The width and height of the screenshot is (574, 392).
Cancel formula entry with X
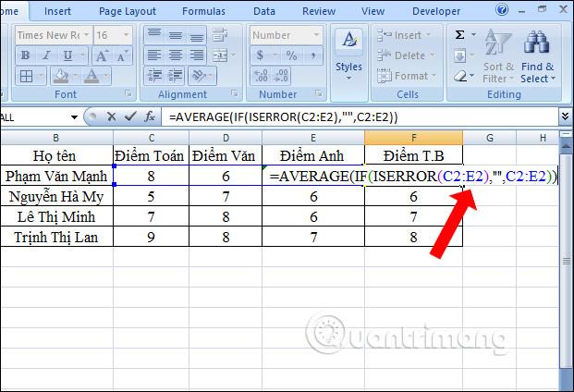coord(111,117)
